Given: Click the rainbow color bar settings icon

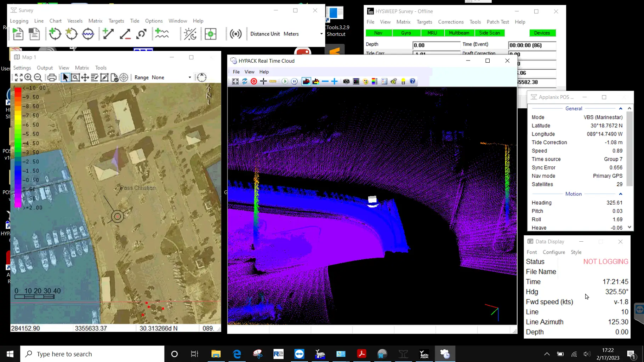Looking at the screenshot, I should click(375, 81).
